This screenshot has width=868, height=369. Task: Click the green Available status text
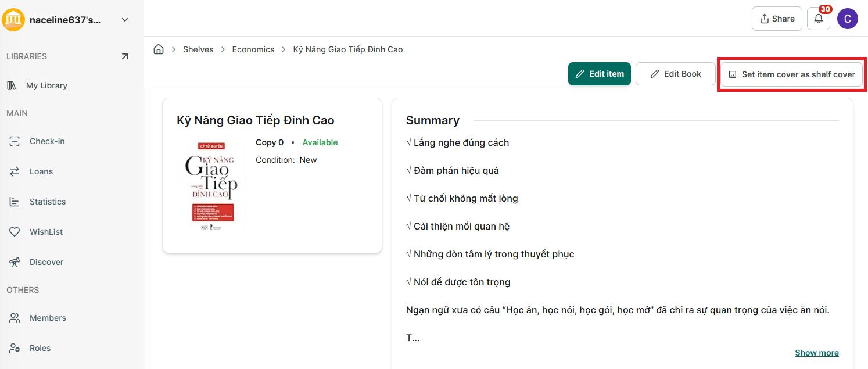click(x=320, y=142)
